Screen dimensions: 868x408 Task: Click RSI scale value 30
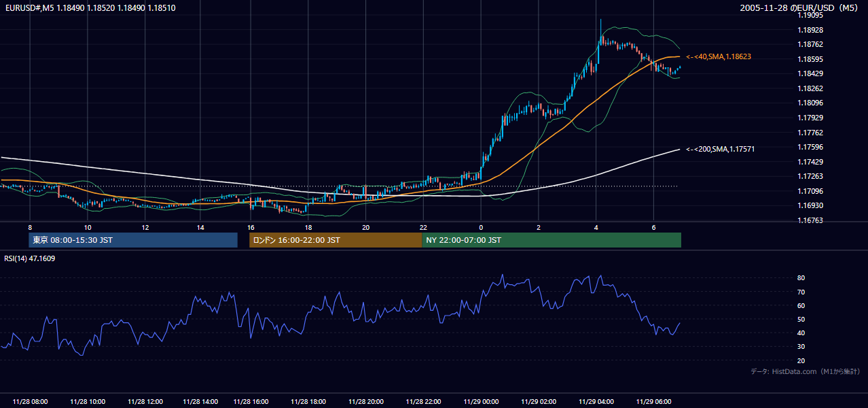coord(801,347)
